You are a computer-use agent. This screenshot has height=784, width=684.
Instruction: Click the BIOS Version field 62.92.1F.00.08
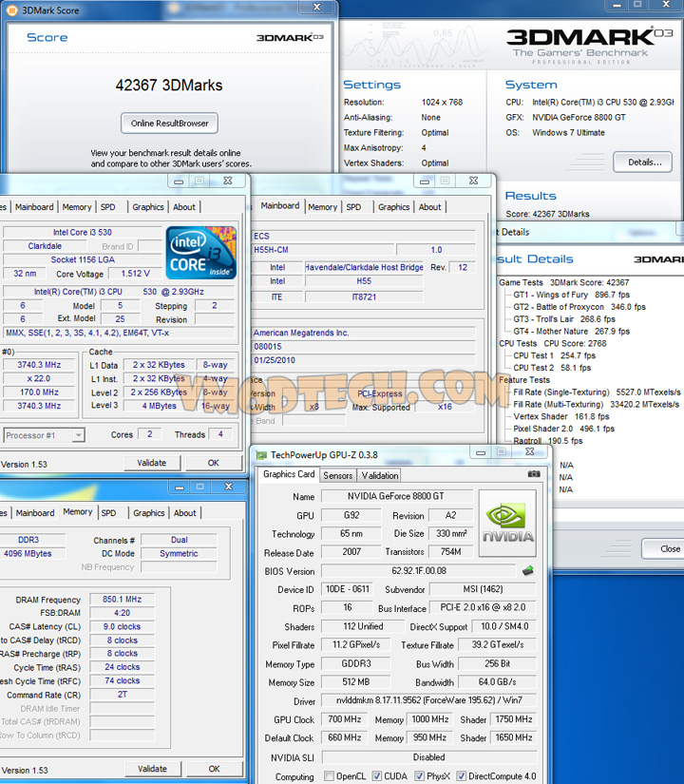pyautogui.click(x=419, y=570)
